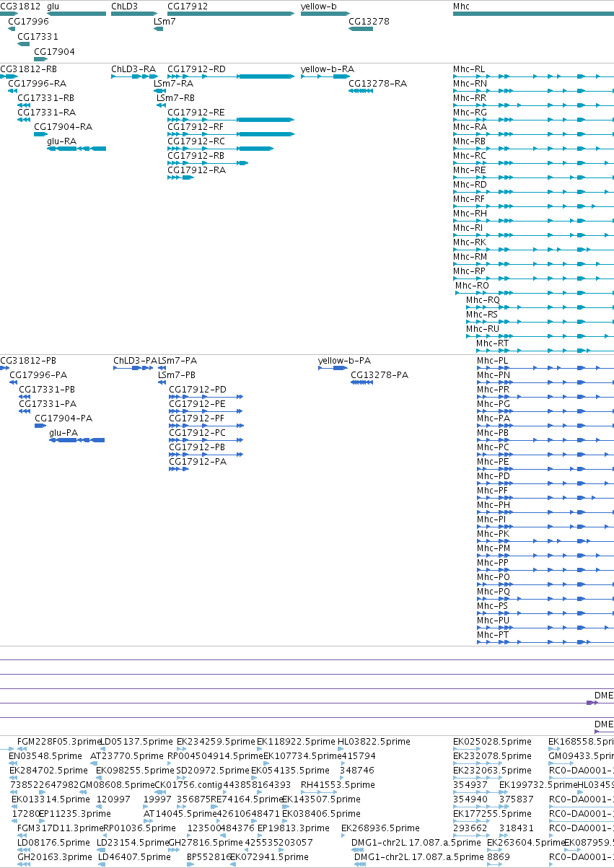
Task: Select transcript Mhc-RO
Action: (x=472, y=286)
